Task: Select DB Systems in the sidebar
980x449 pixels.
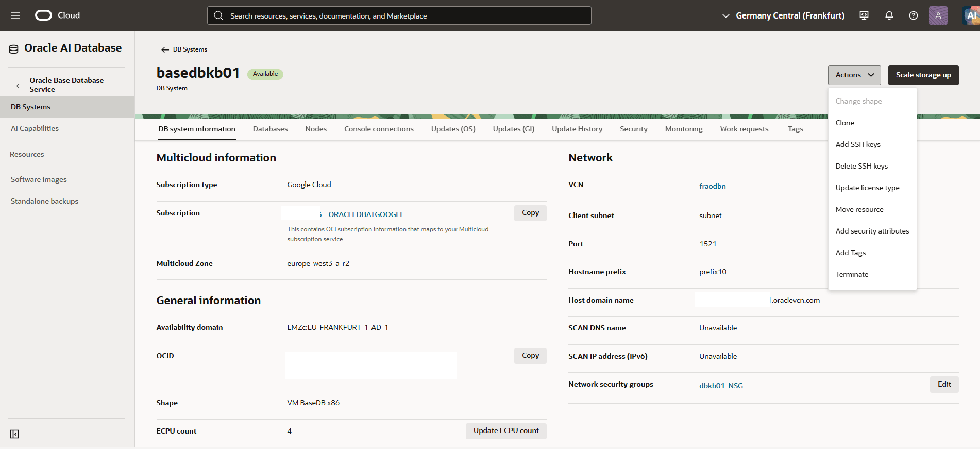Action: tap(67, 107)
